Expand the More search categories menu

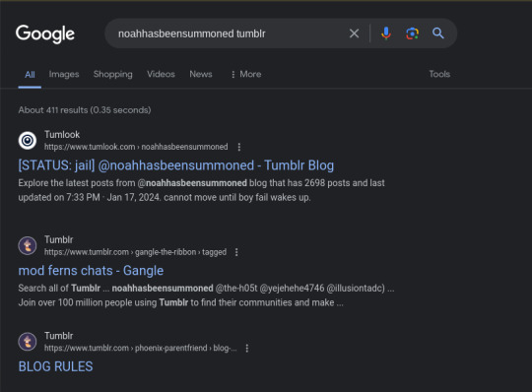tap(246, 74)
